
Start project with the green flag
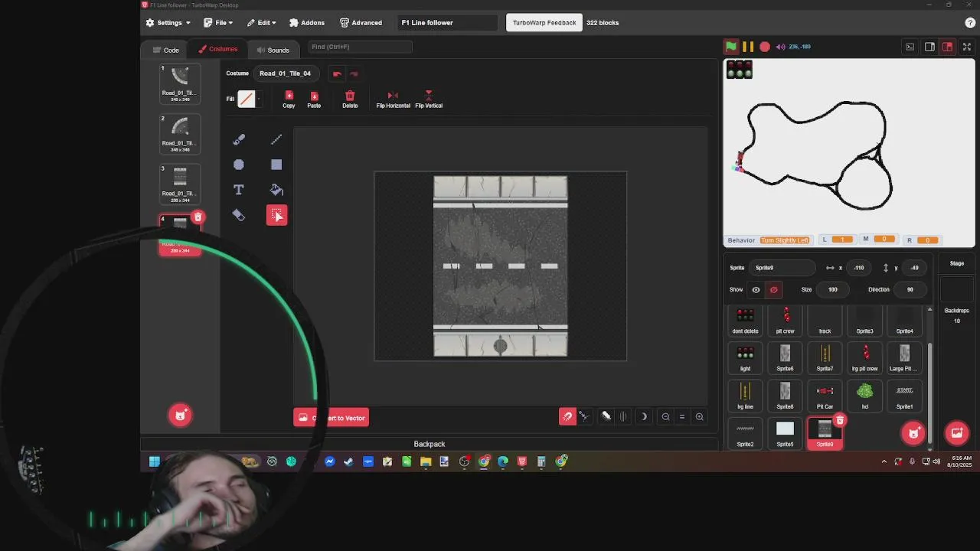pyautogui.click(x=731, y=47)
